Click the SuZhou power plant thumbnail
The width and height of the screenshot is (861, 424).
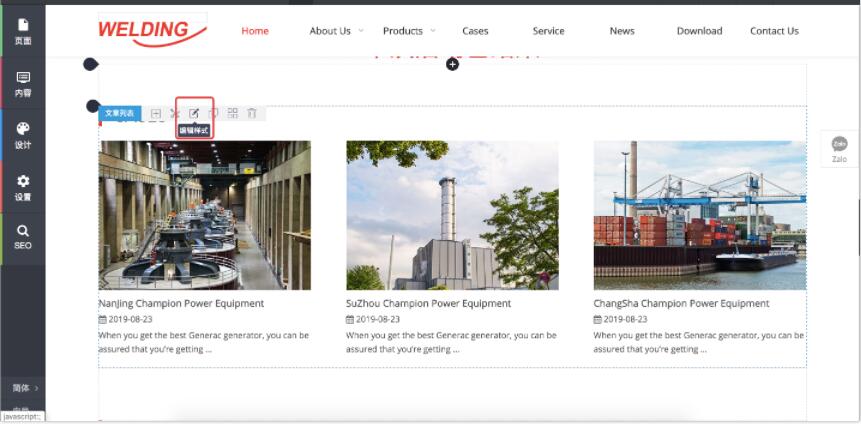click(x=452, y=215)
